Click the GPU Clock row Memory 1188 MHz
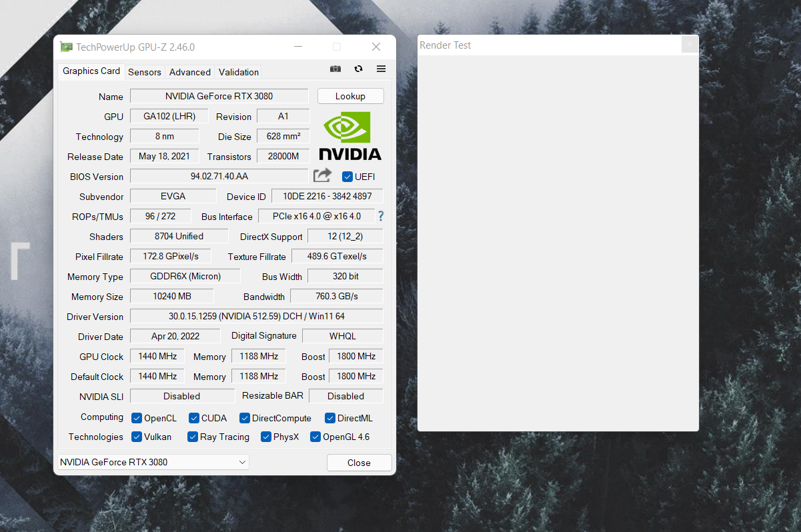801x532 pixels. point(259,356)
